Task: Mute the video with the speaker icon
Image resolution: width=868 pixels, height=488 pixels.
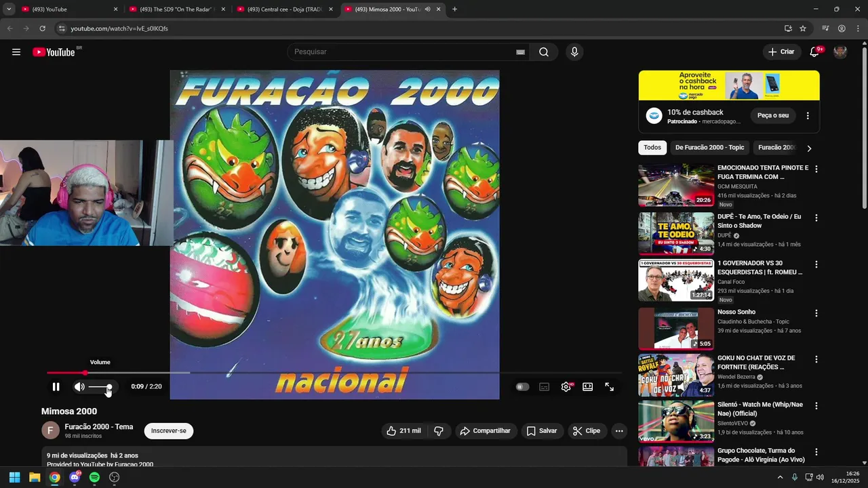Action: coord(79,387)
